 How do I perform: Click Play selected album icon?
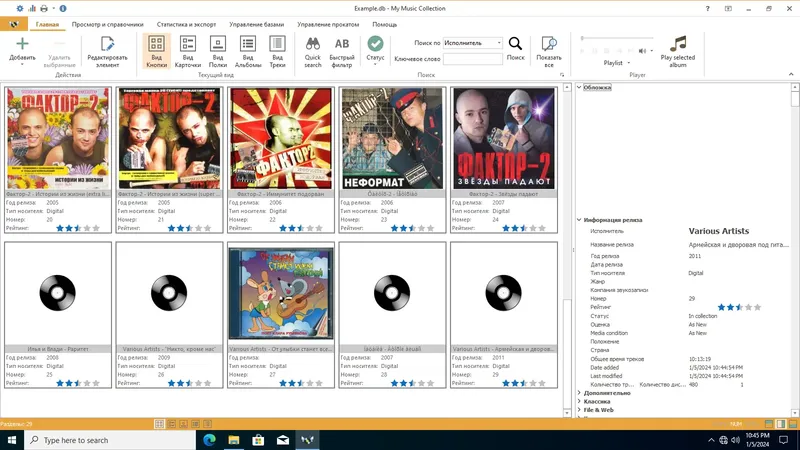click(678, 44)
